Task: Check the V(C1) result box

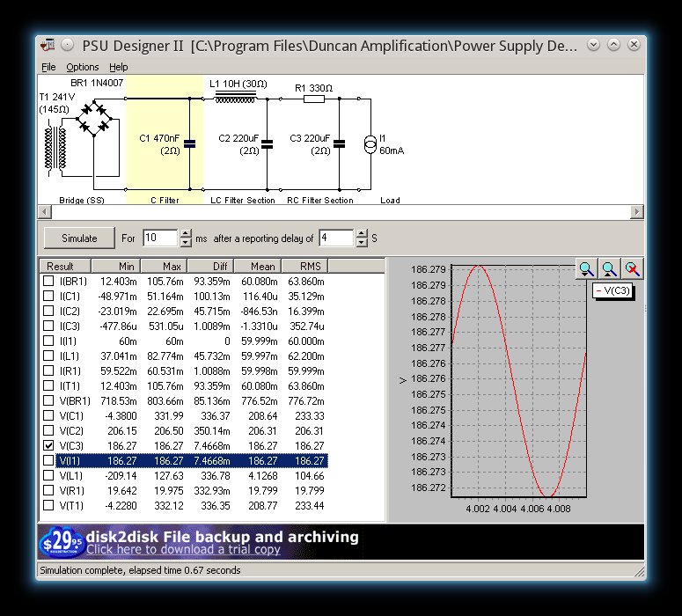Action: click(48, 415)
